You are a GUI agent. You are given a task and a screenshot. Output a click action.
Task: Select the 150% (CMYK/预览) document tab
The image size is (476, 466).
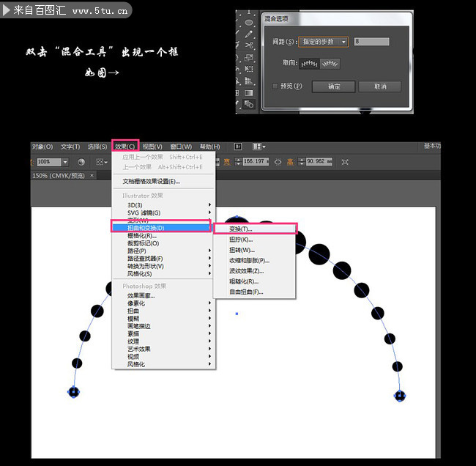click(x=59, y=176)
